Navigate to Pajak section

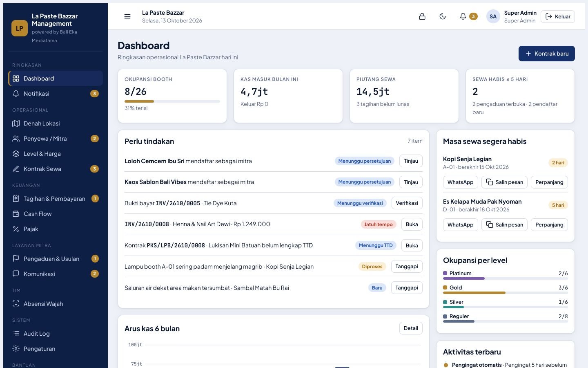tap(56, 229)
